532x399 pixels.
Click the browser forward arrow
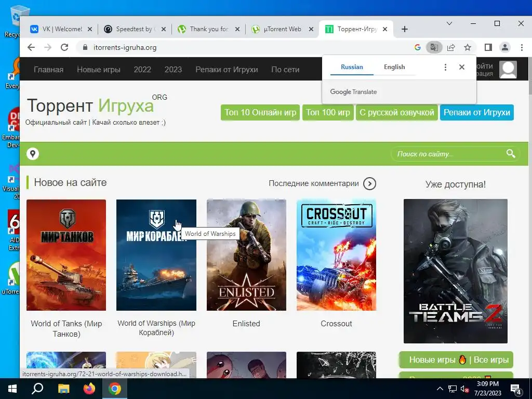(x=48, y=47)
